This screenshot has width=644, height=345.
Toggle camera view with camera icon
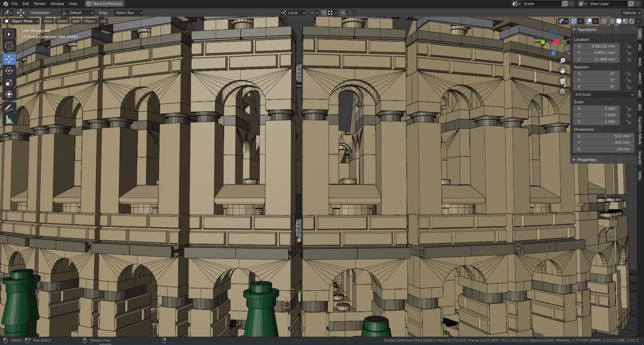point(562,81)
